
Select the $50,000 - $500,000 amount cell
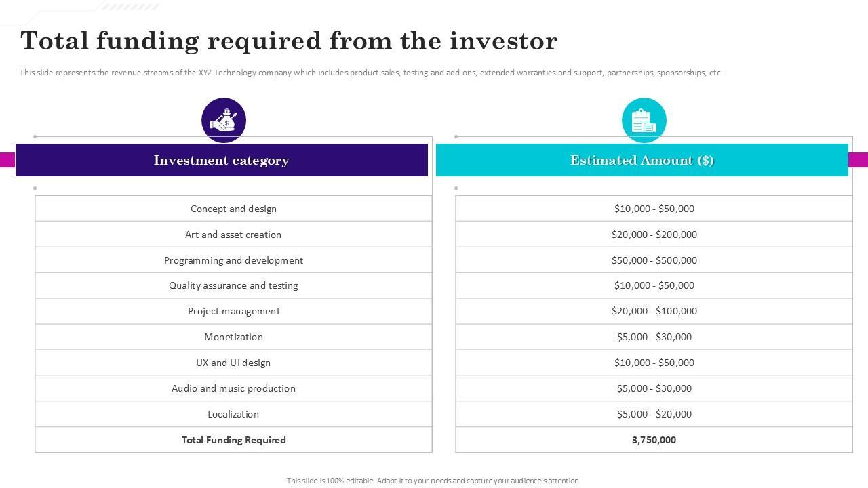click(654, 260)
